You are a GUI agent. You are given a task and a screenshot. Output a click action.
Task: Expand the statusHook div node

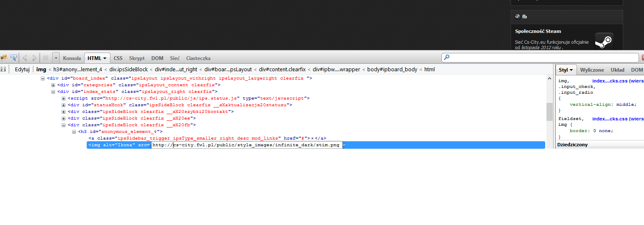click(63, 105)
